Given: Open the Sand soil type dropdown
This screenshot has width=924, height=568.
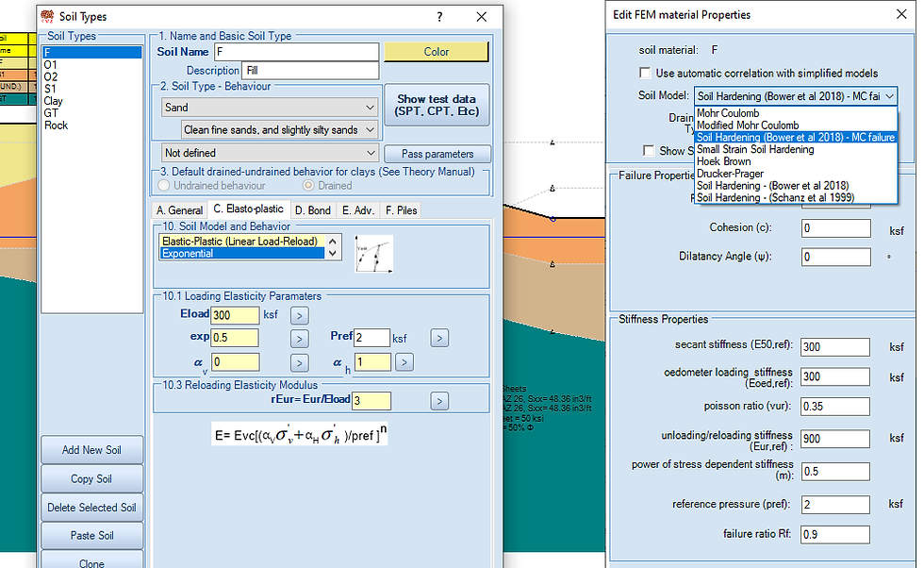Looking at the screenshot, I should (270, 108).
